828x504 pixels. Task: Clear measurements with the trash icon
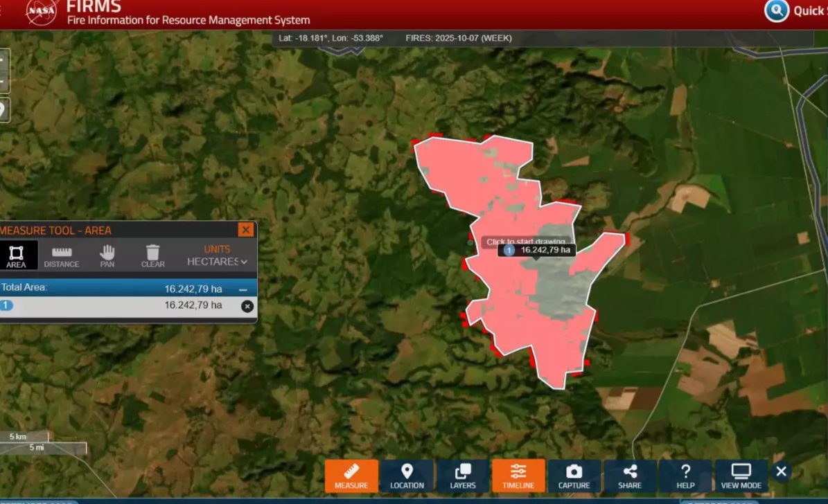click(152, 255)
